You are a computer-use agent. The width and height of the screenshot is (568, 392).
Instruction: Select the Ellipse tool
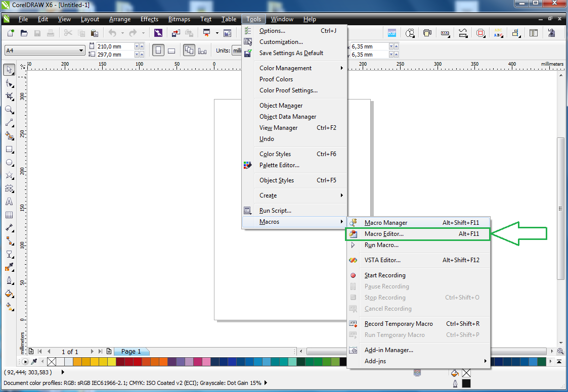(x=10, y=163)
